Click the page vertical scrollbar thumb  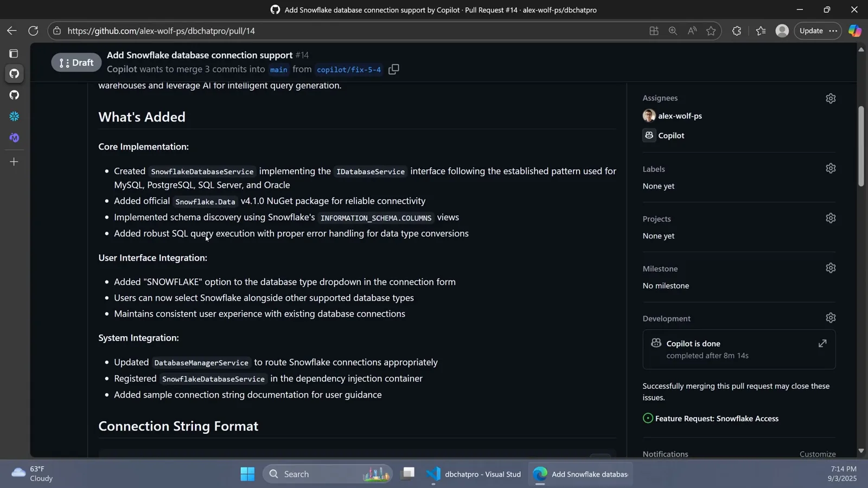point(861,146)
